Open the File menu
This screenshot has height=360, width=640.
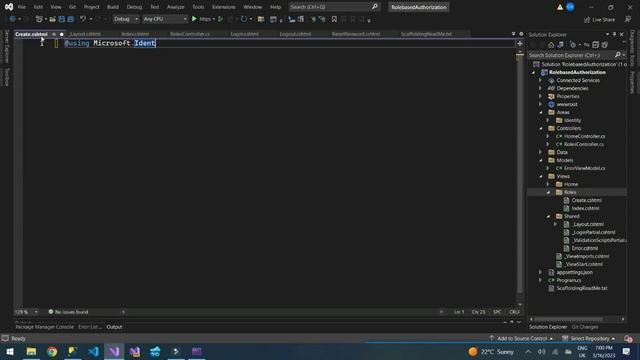pos(22,7)
